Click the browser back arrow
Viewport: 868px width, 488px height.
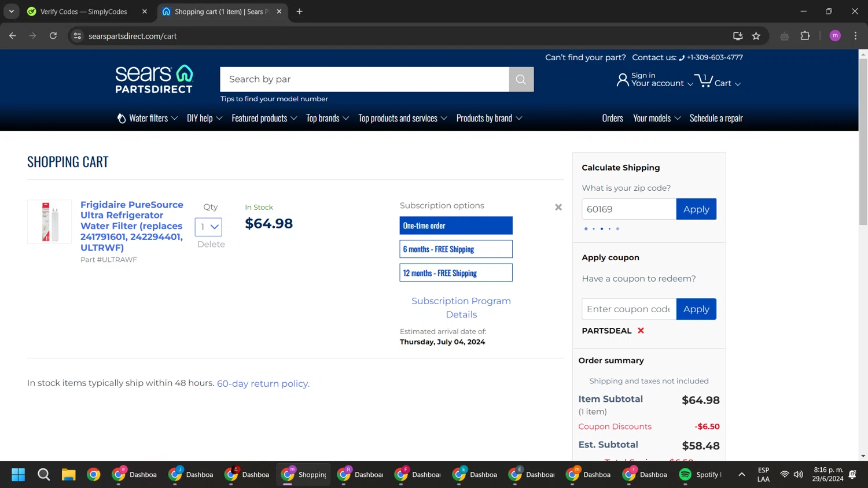click(x=13, y=36)
